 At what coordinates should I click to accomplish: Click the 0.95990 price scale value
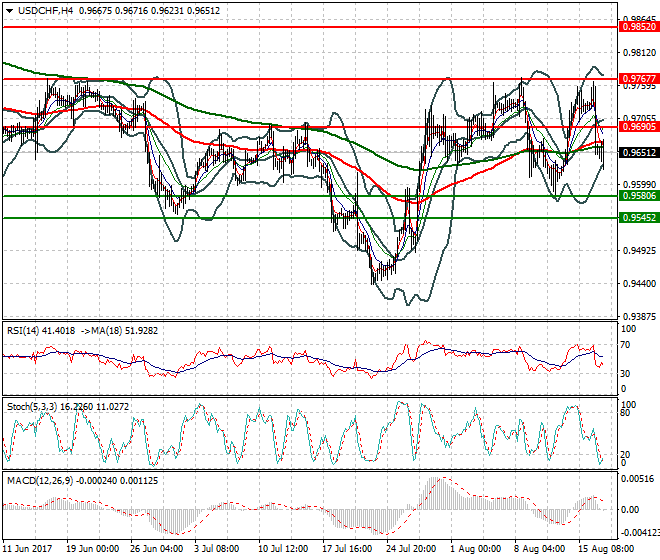pos(639,185)
